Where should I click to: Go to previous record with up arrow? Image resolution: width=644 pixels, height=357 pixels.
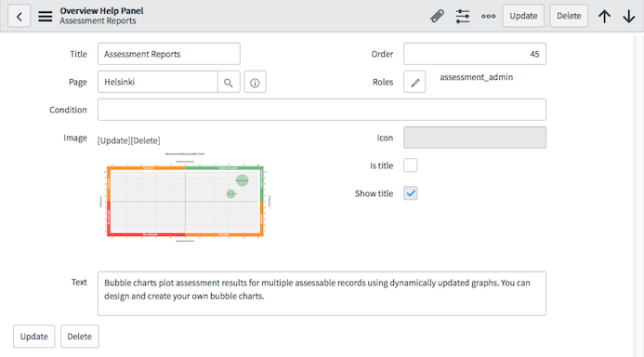pyautogui.click(x=604, y=17)
